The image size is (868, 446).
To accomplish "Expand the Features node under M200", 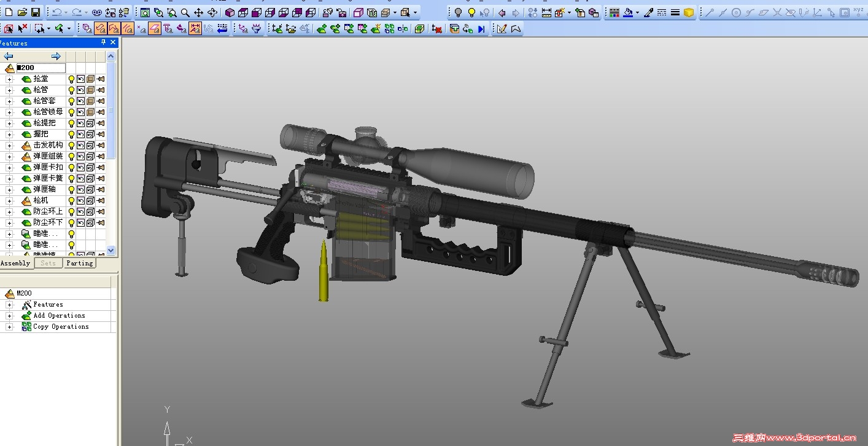I will coord(9,305).
